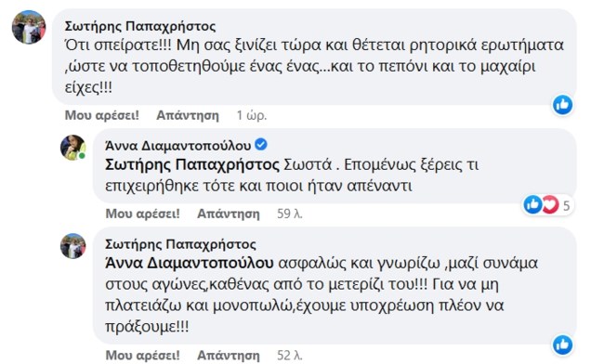Open Sotiris's avatar on the last reply

72,246
